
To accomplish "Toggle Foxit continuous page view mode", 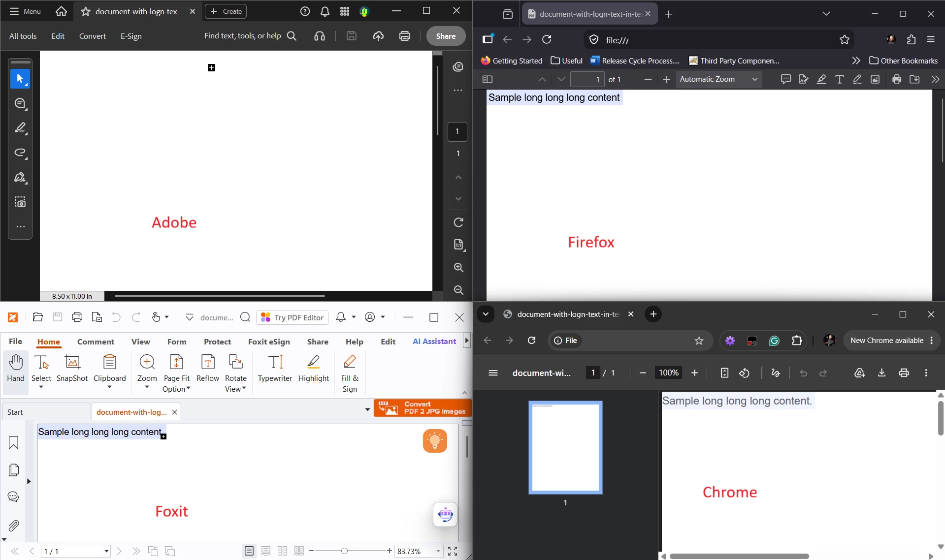I will 266,551.
